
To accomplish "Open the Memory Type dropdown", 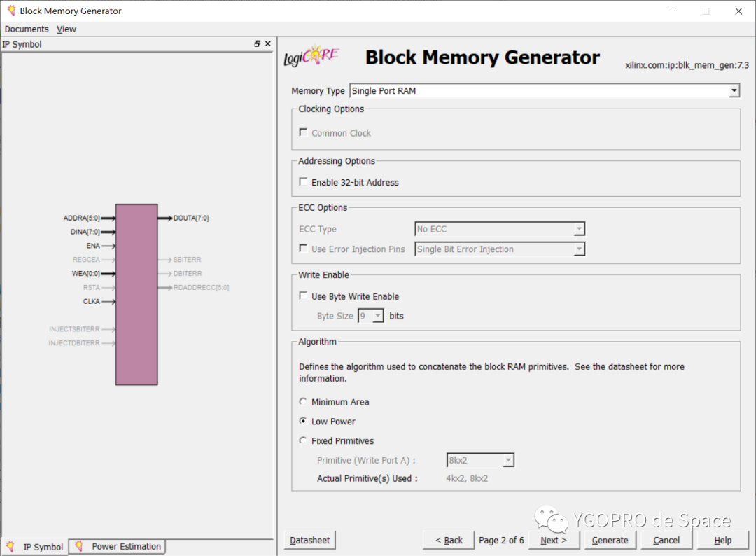I will [x=734, y=90].
